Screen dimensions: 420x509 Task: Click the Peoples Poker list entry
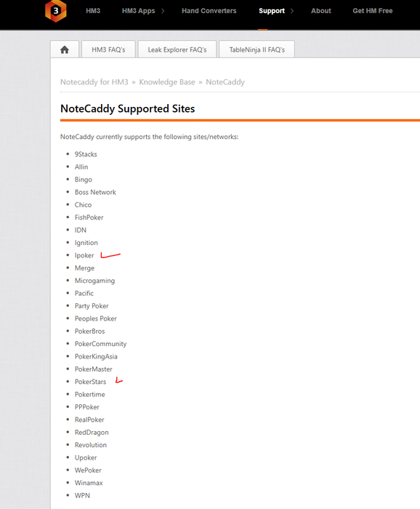pyautogui.click(x=95, y=318)
